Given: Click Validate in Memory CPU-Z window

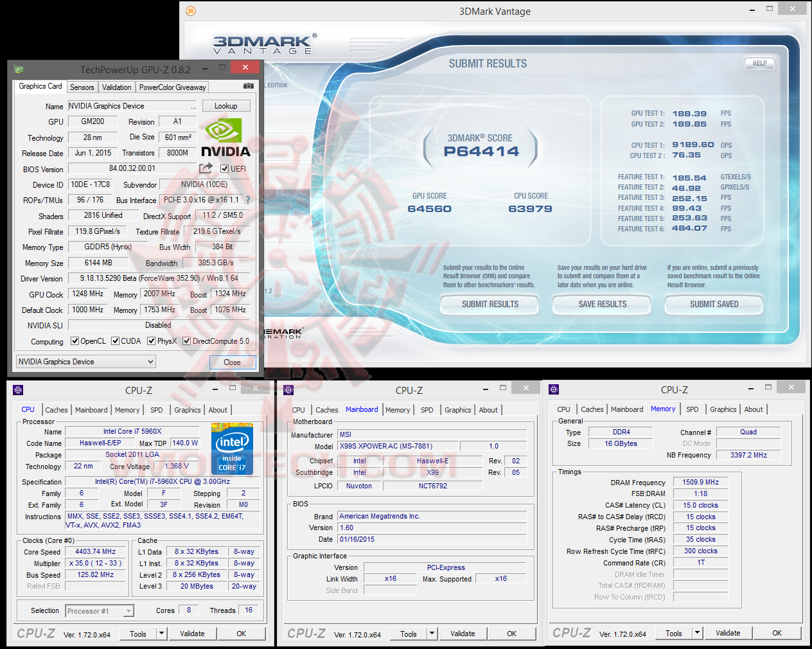Looking at the screenshot, I should pyautogui.click(x=728, y=633).
